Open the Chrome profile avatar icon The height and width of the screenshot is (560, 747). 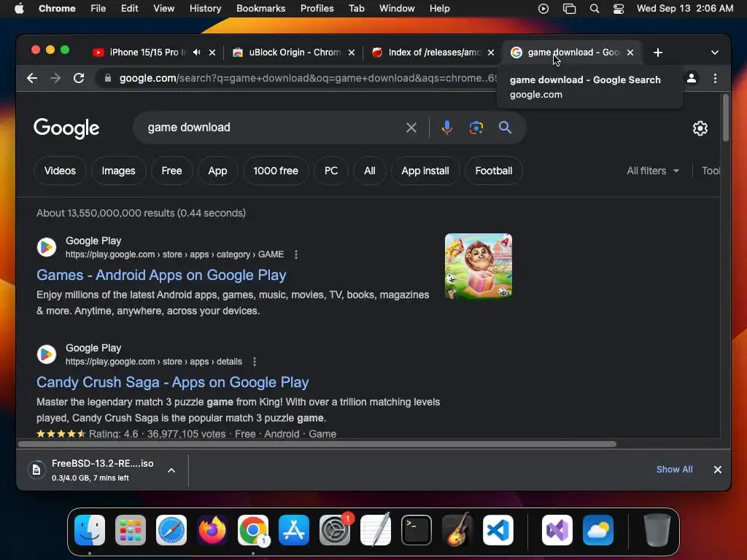(692, 78)
